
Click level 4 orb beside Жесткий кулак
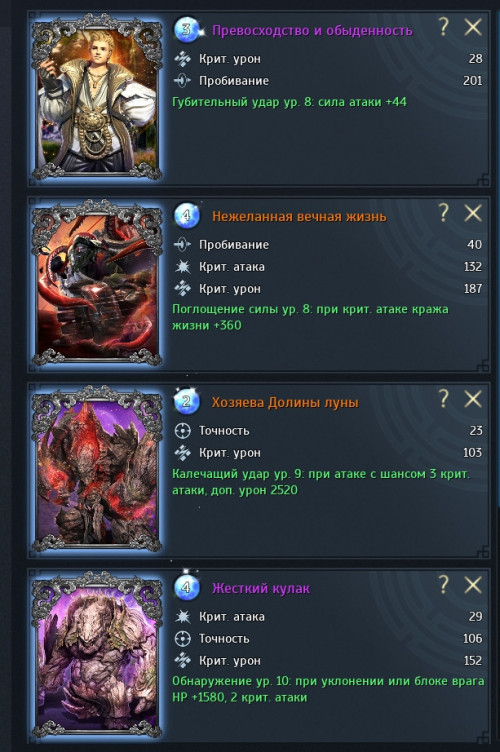[x=186, y=588]
